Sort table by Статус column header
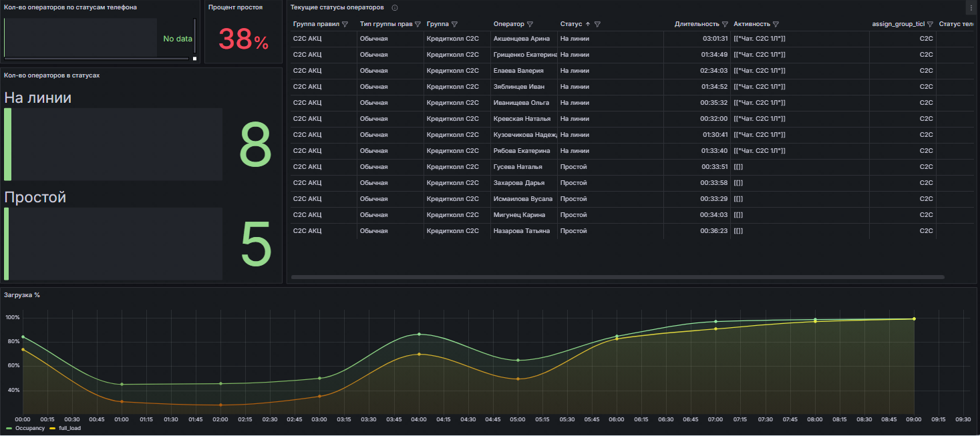The height and width of the screenshot is (436, 980). (x=572, y=24)
